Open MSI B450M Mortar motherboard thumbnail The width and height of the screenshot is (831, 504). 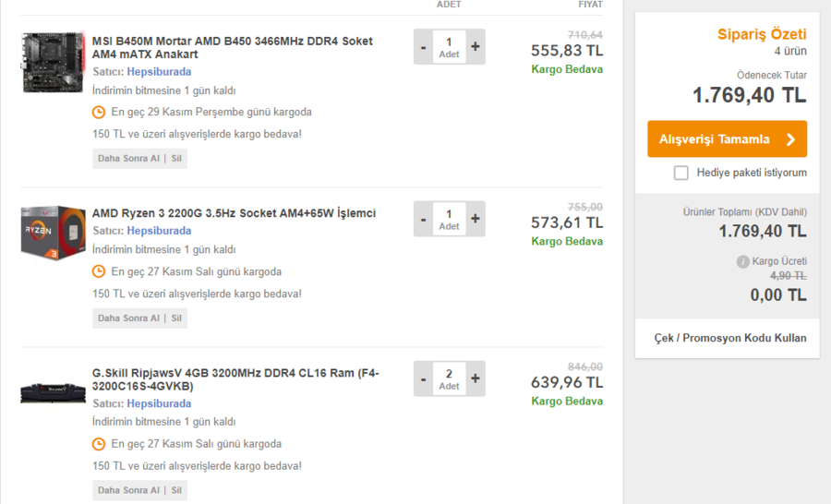coord(53,63)
